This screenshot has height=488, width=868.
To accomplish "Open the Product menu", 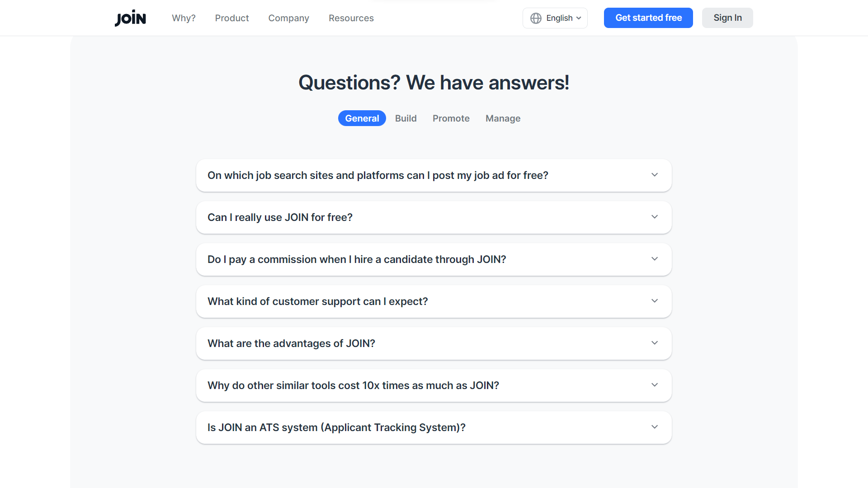I will click(232, 18).
